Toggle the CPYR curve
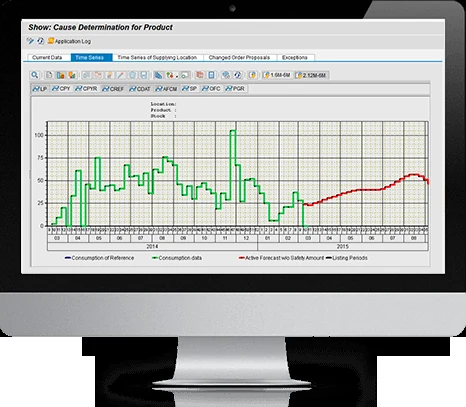Viewport: 466px width, 407px height. coord(86,89)
